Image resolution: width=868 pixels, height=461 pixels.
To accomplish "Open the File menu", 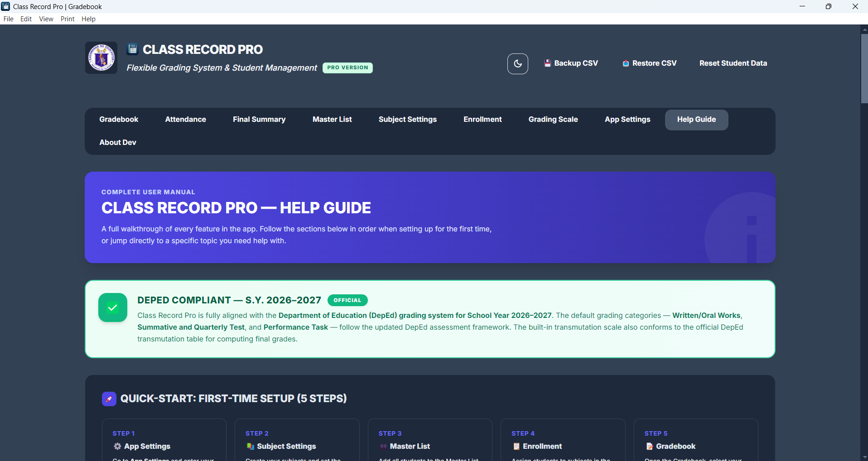I will (9, 19).
